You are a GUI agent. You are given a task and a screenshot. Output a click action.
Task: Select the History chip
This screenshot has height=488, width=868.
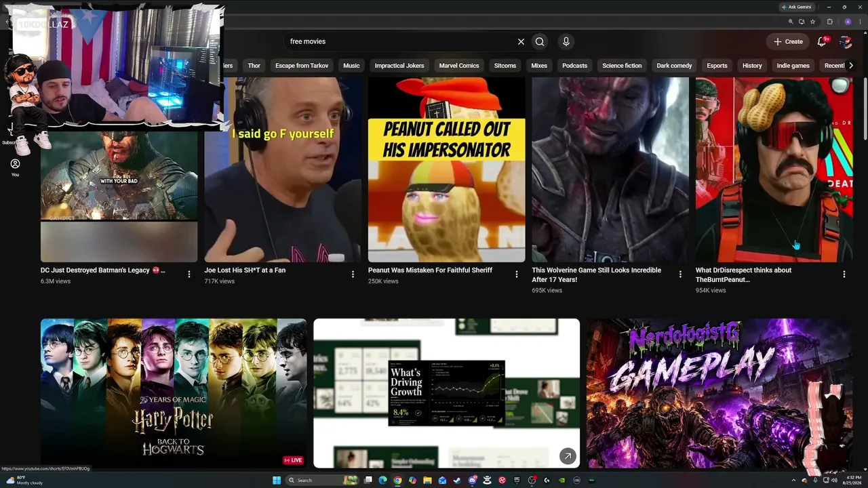752,66
